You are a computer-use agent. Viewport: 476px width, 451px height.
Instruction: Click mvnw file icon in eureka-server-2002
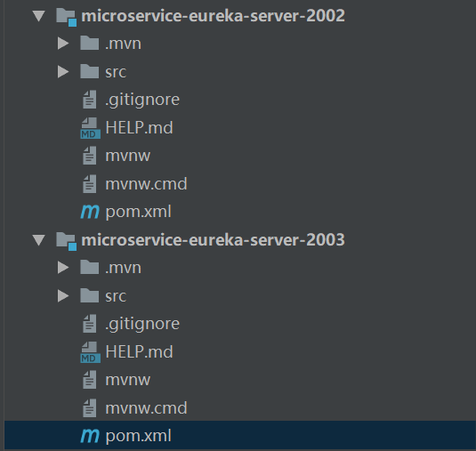[90, 156]
